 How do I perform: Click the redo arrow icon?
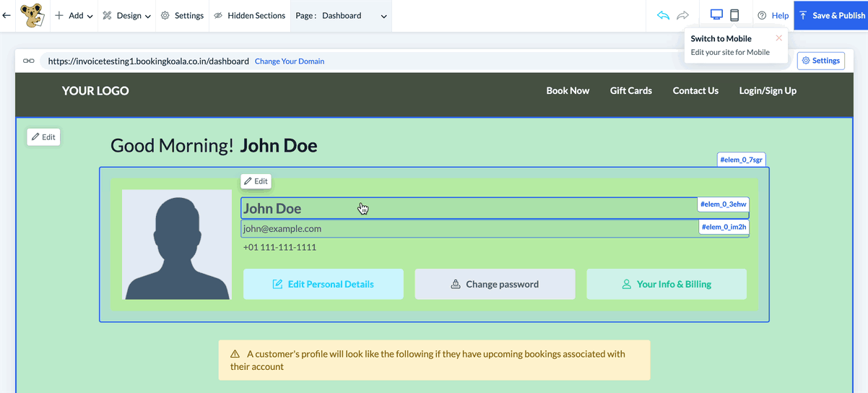pos(682,15)
